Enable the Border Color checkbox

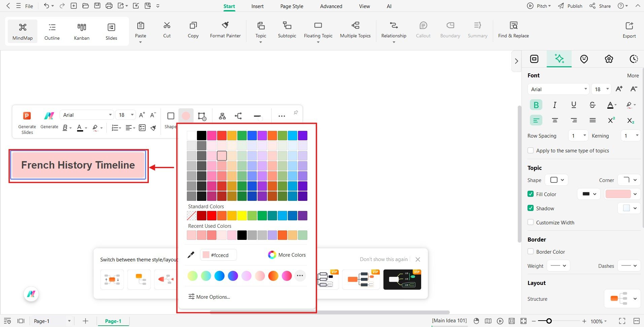tap(531, 252)
